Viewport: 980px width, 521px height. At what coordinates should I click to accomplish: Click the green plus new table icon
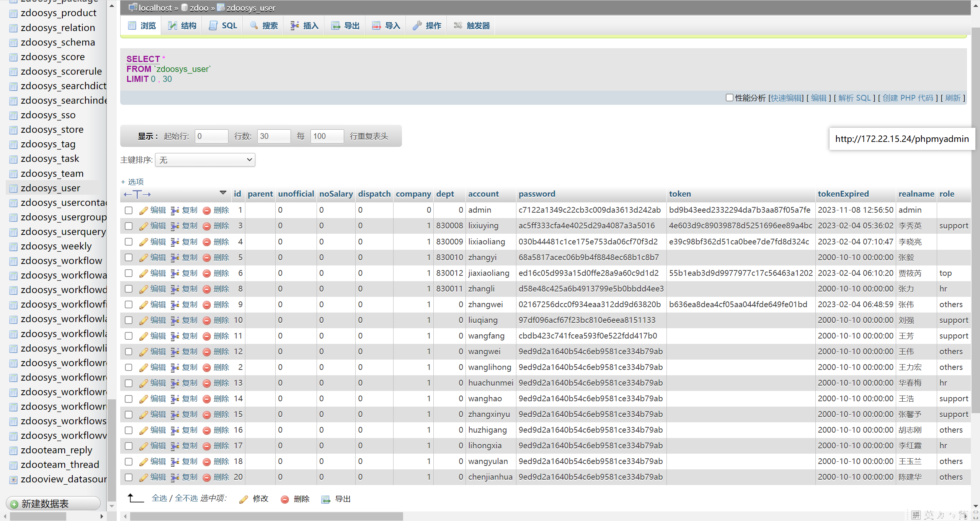[x=14, y=504]
